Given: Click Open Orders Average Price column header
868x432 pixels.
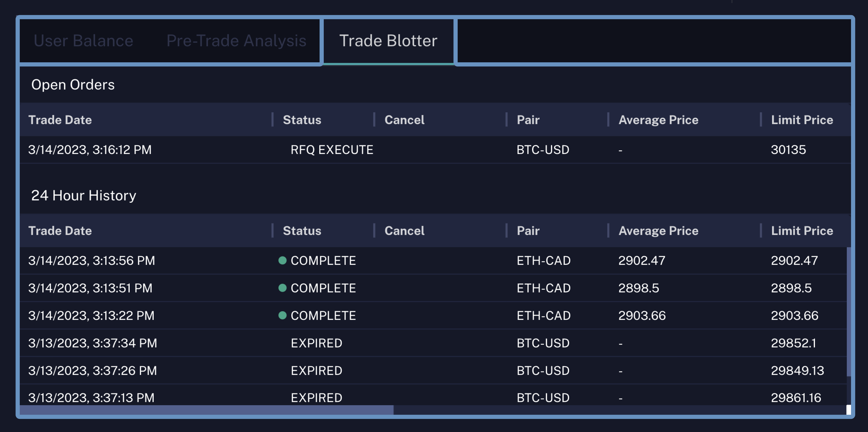Looking at the screenshot, I should [658, 120].
